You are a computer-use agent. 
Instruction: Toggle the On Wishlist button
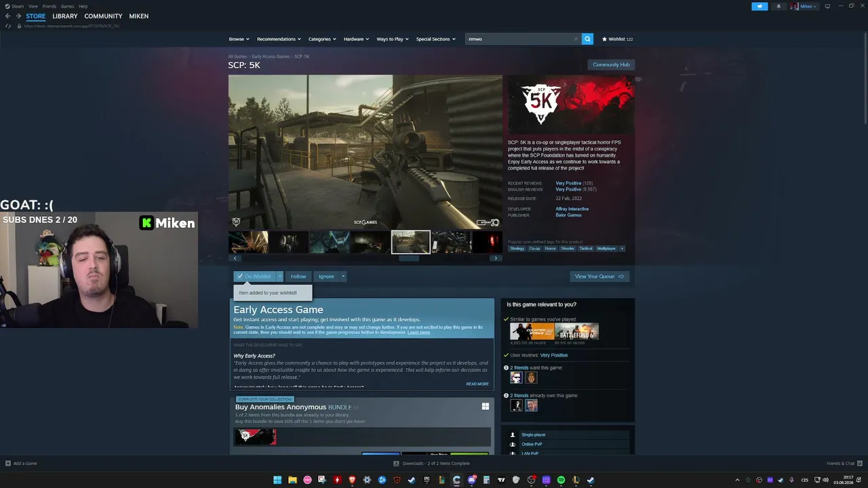(x=254, y=277)
